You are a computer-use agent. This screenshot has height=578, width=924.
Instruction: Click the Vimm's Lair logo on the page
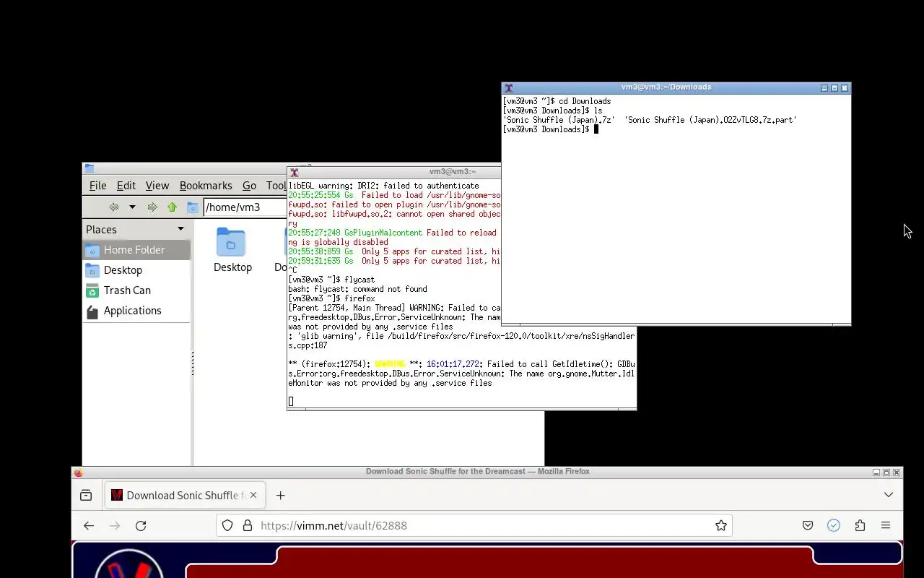point(130,564)
